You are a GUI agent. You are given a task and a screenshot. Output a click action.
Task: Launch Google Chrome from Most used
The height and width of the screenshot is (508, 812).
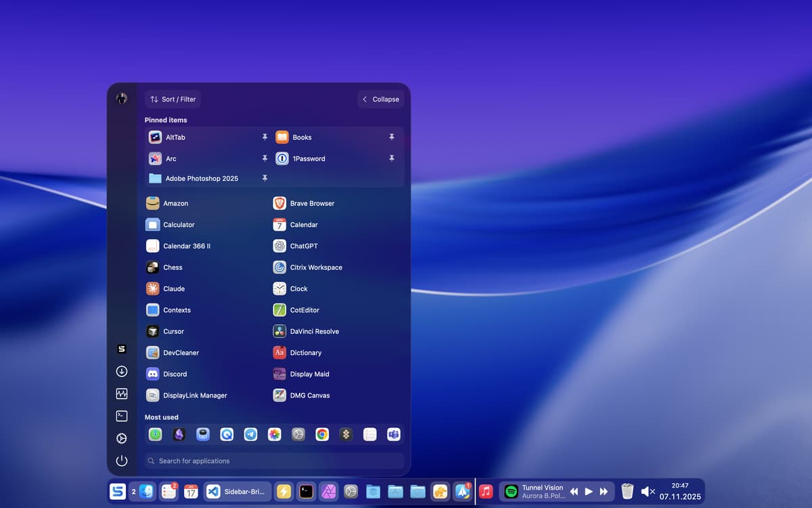click(x=322, y=435)
